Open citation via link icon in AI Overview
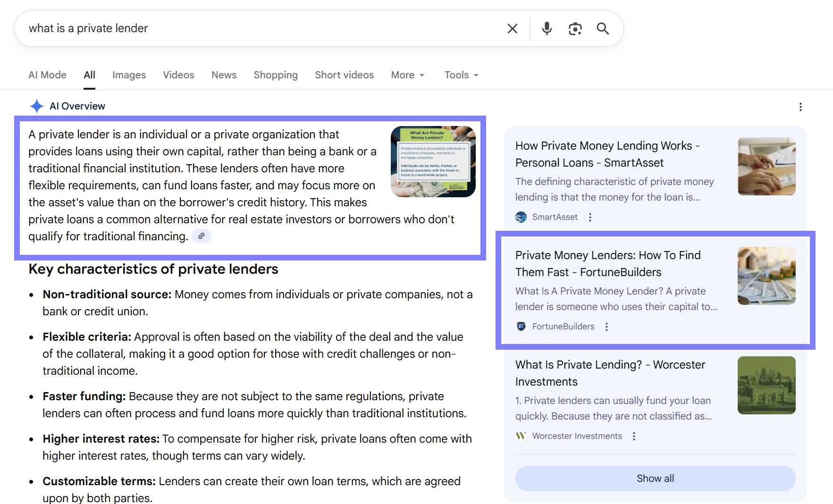Screen dimensions: 833x504 coord(202,236)
